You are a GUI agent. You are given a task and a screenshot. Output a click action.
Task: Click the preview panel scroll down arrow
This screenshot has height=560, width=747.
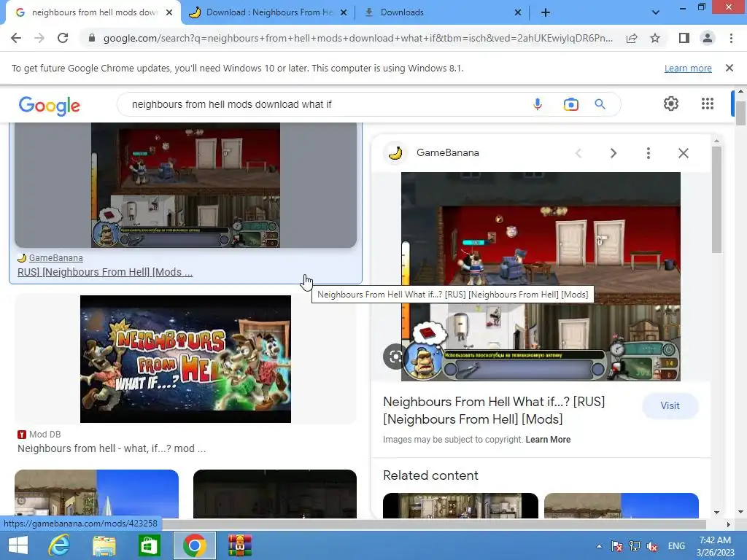716,513
